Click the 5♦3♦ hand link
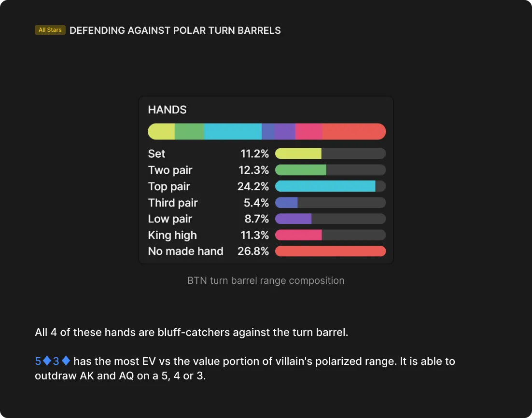Viewport: 532px width, 418px height. [x=53, y=361]
